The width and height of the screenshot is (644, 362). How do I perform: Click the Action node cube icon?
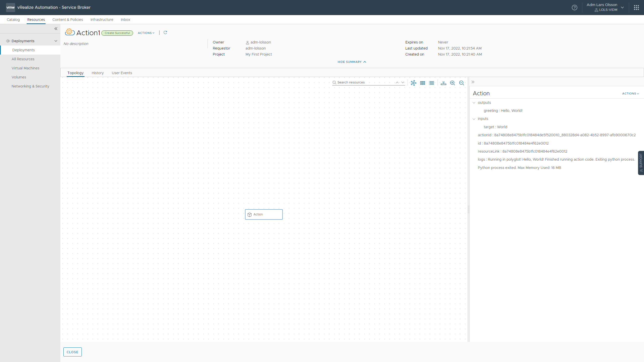[x=250, y=215]
